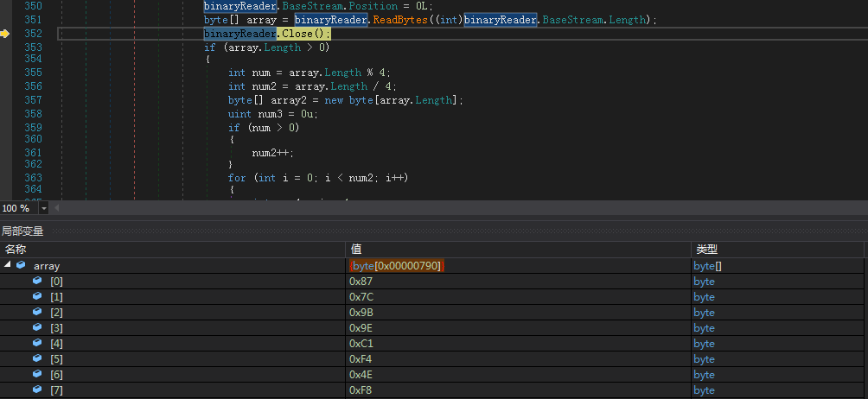Select the cube icon of element [2]
This screenshot has width=868, height=399.
(37, 312)
